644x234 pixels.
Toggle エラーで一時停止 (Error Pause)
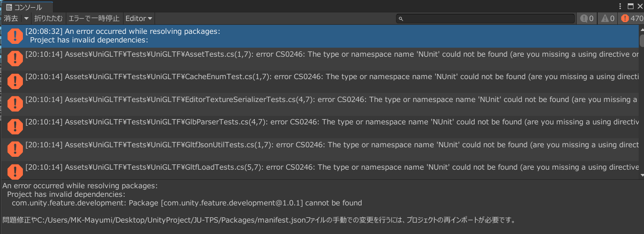(94, 19)
